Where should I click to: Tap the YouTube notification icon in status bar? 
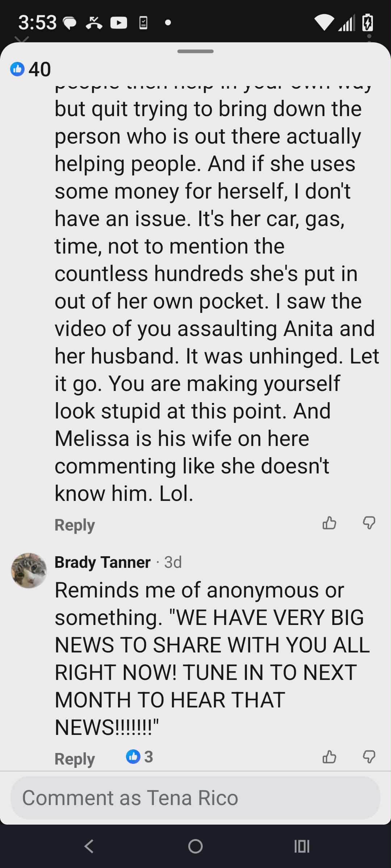tap(119, 23)
